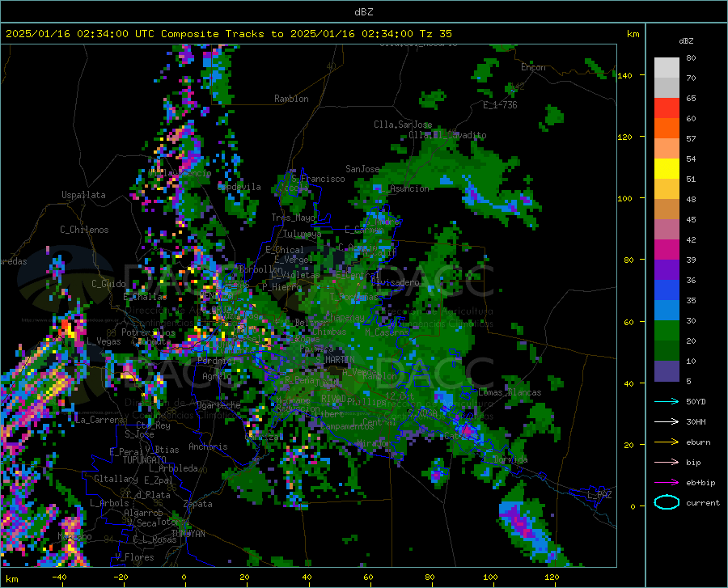Click the 'eb+bip' legend label
The width and height of the screenshot is (728, 588).
[700, 483]
